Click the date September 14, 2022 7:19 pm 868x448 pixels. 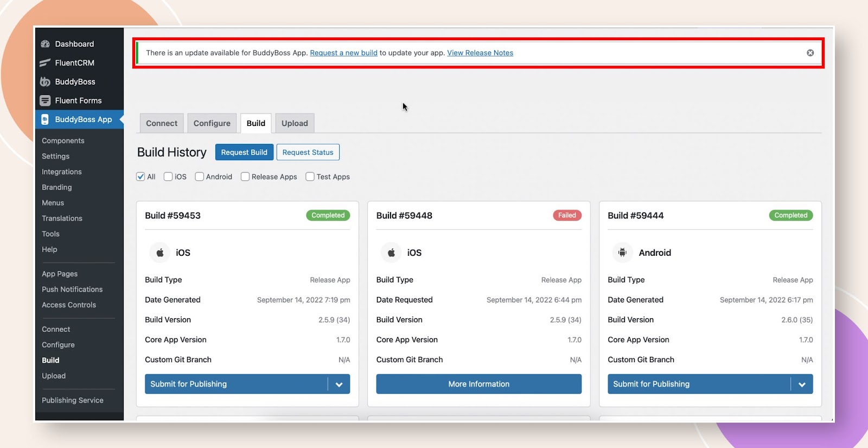point(304,300)
